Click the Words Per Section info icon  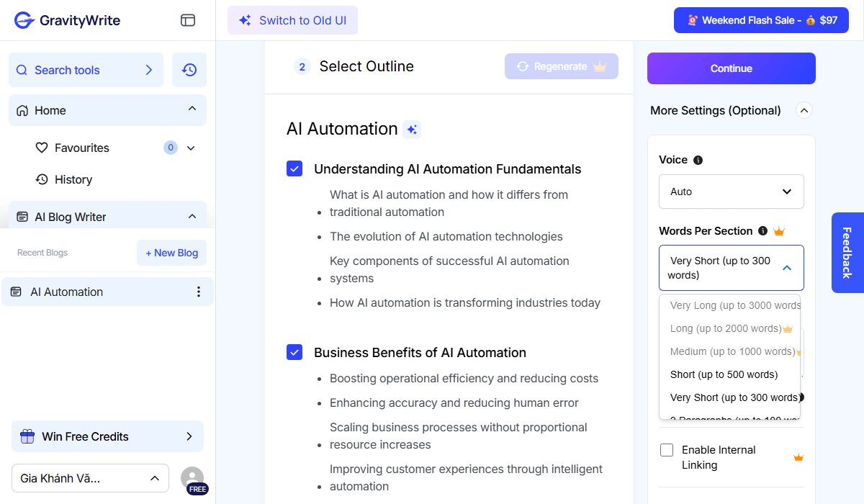[762, 231]
